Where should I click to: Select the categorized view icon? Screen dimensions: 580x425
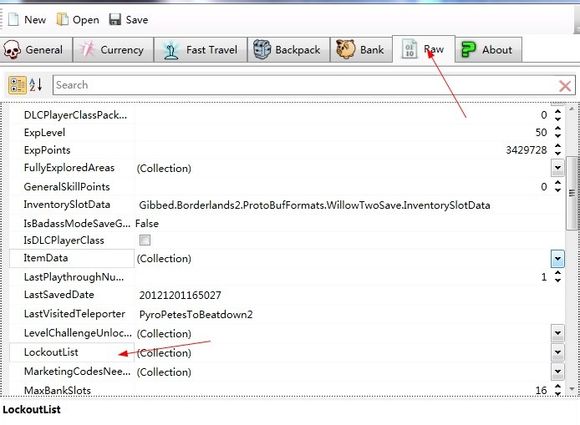tap(17, 85)
